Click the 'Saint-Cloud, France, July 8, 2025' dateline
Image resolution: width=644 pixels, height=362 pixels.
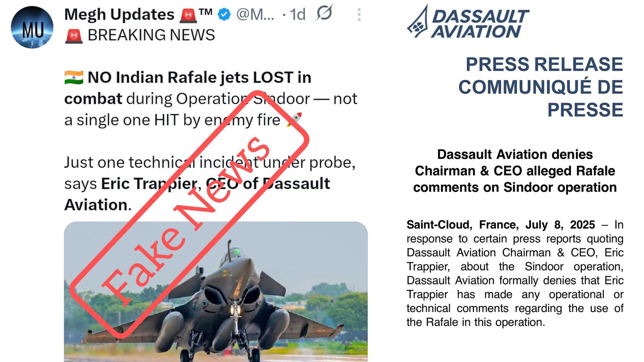point(500,224)
